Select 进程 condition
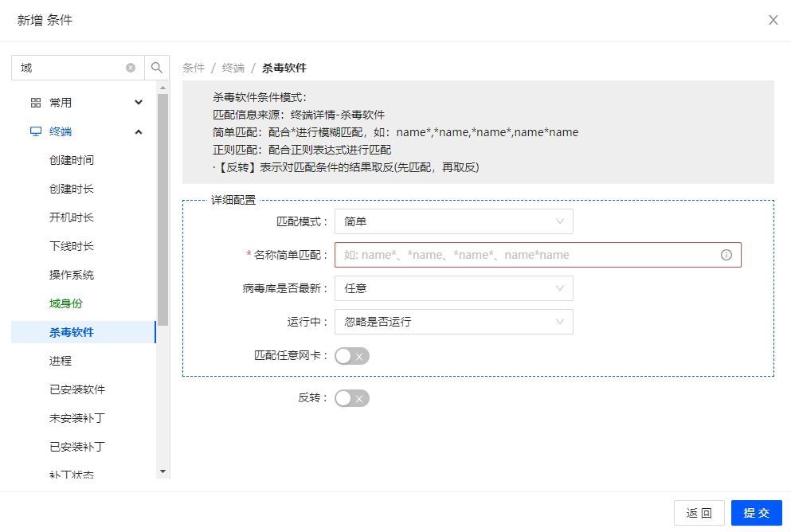 (61, 361)
